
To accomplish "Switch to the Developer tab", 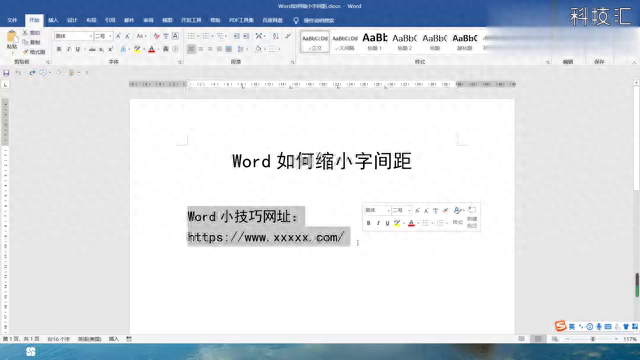I will tap(191, 20).
